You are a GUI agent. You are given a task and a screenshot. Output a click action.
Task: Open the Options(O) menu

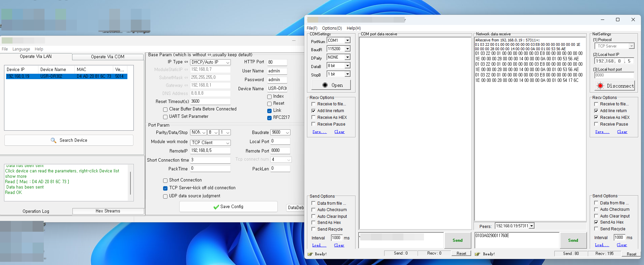(332, 28)
